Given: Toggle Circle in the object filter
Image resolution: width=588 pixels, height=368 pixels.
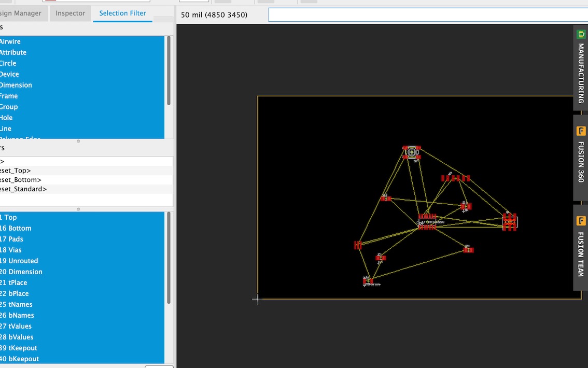Looking at the screenshot, I should click(82, 63).
